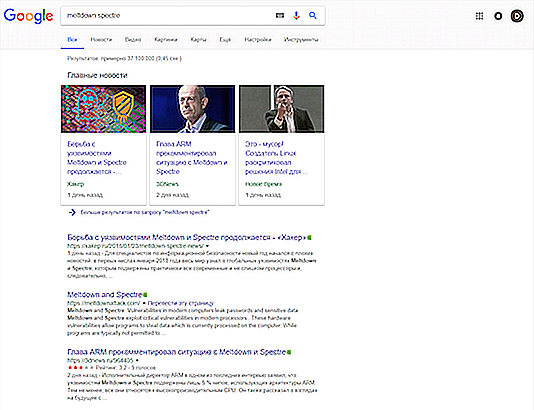Screen dimensions: 534x410
Task: Open the on-screen keyboard icon in search bar
Action: (280, 15)
